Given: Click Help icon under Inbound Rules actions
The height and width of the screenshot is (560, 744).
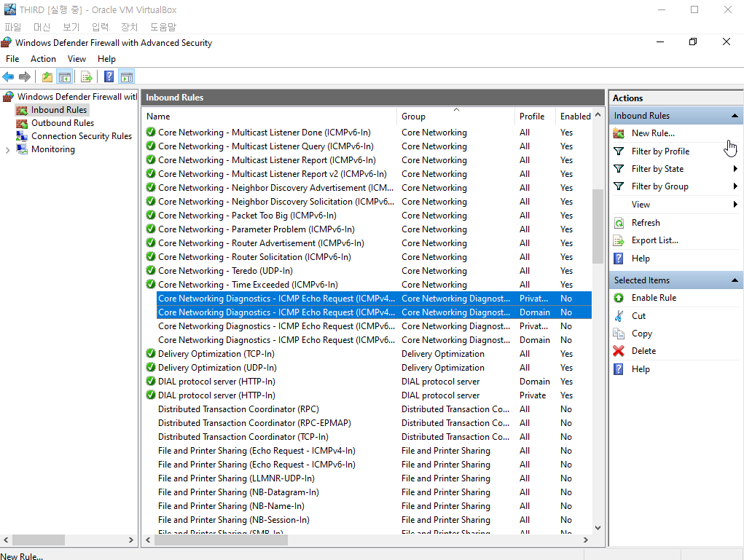Looking at the screenshot, I should 619,259.
